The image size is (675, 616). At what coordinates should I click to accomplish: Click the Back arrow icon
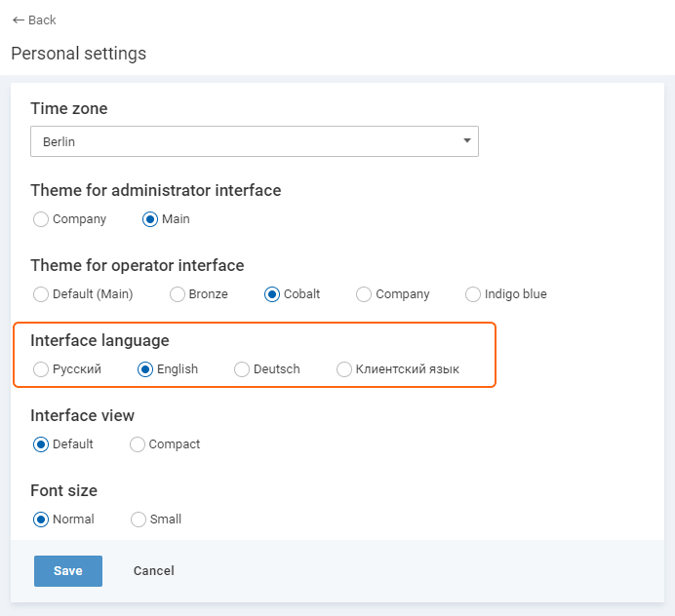pyautogui.click(x=19, y=20)
